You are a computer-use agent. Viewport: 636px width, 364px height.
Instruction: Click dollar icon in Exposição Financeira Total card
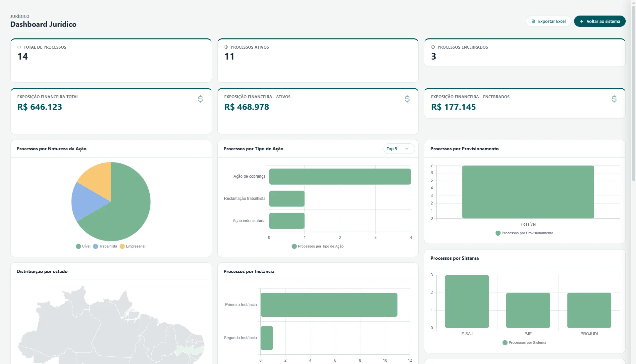[200, 99]
